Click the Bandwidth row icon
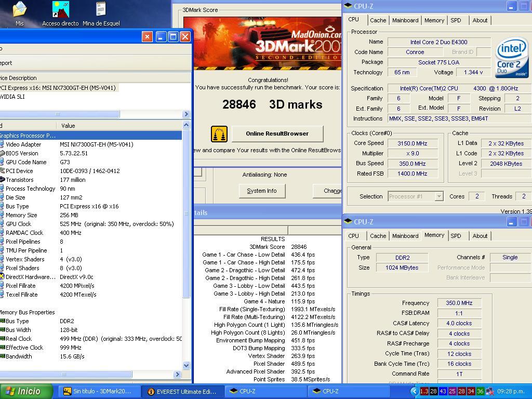The width and height of the screenshot is (532, 399). (2, 356)
